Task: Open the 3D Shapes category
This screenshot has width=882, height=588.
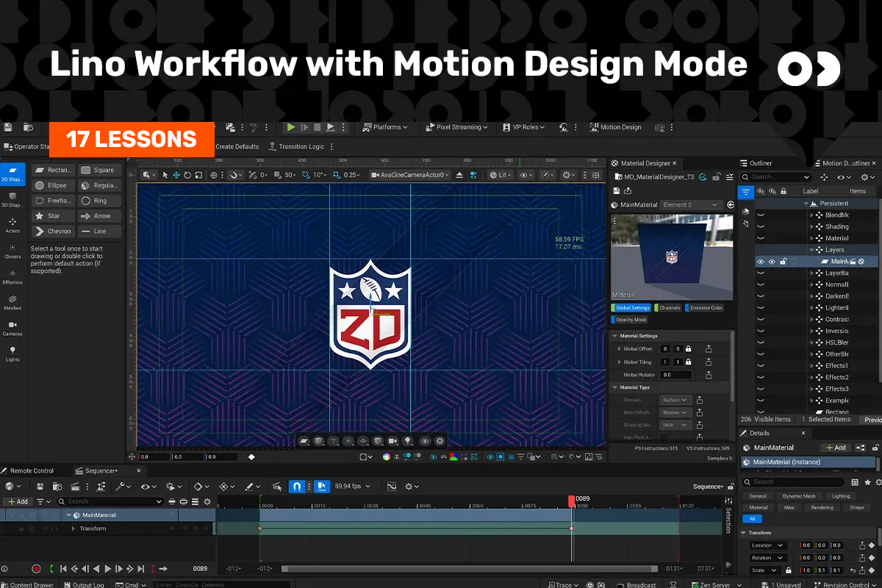Action: 12,199
